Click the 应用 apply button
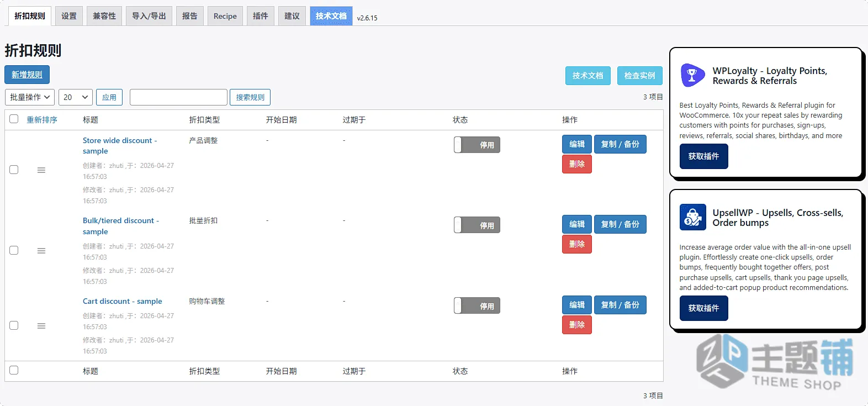The width and height of the screenshot is (868, 406). pos(109,97)
